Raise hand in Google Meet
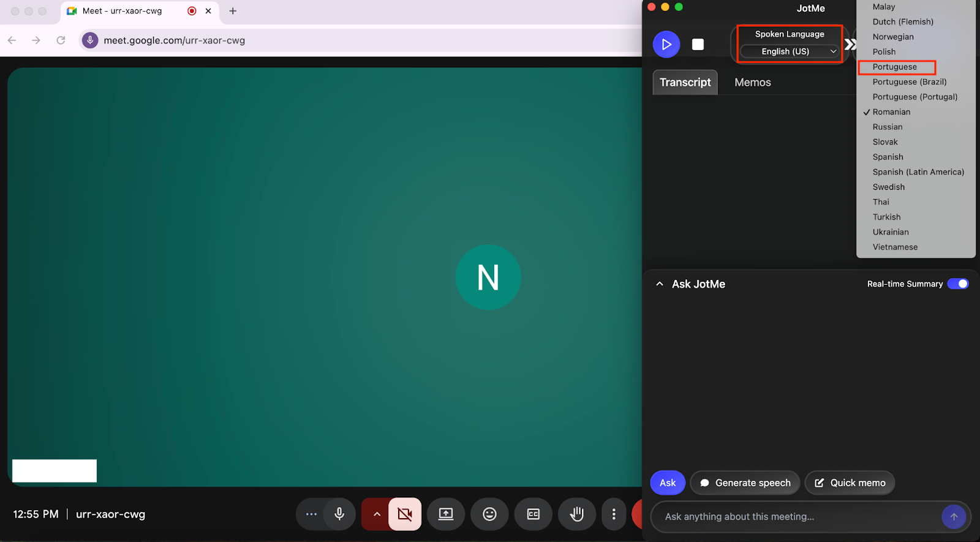Image resolution: width=980 pixels, height=542 pixels. click(577, 514)
